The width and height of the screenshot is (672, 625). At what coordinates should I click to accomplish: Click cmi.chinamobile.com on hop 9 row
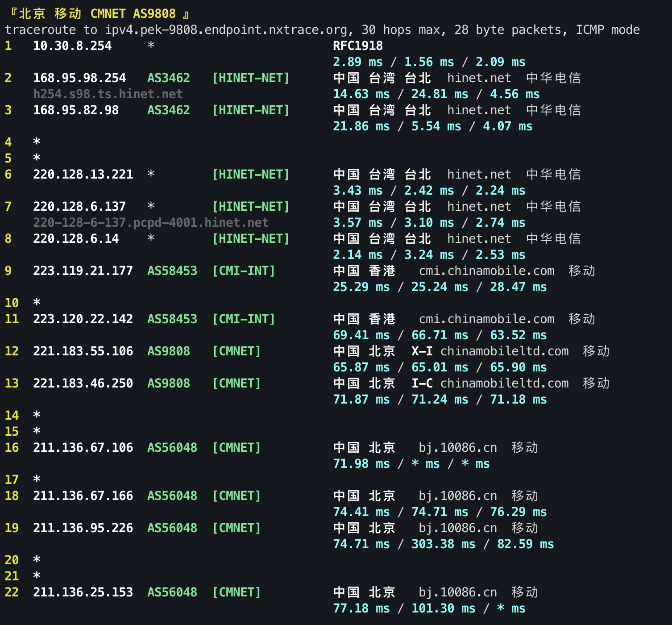(x=486, y=271)
